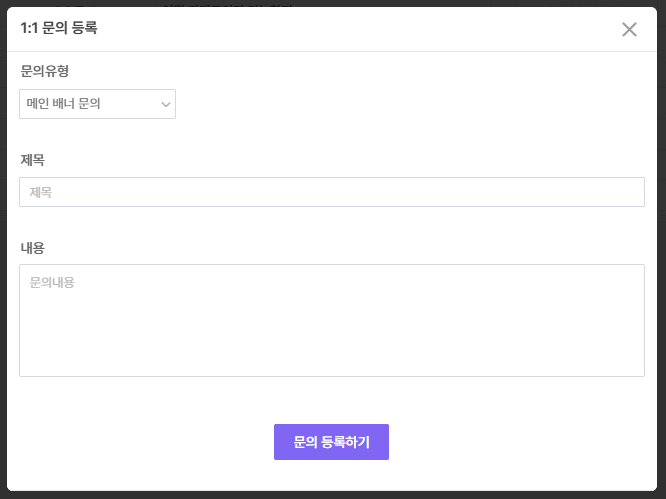Close the 1:1 문의 등록 dialog
Screen dimensions: 666x499
[629, 29]
